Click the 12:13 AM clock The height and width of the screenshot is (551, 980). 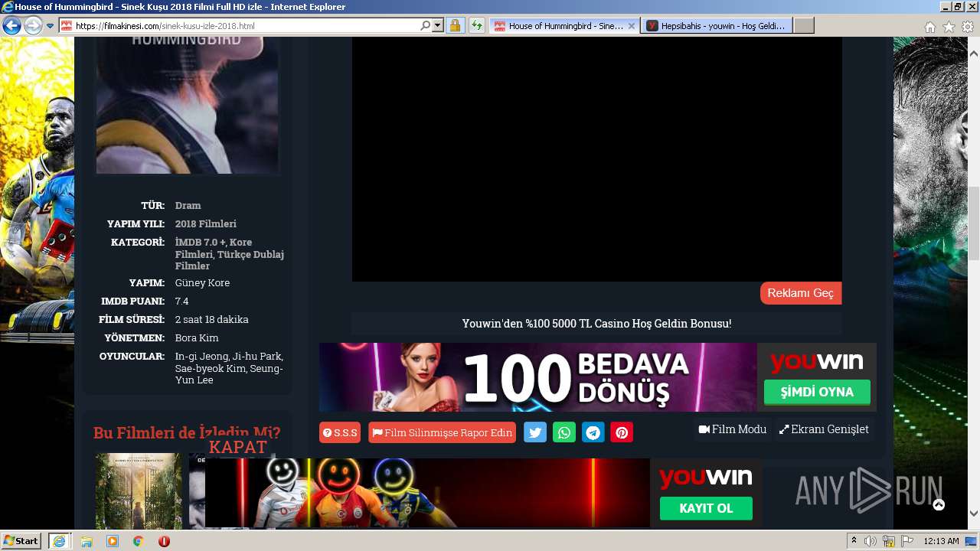[941, 541]
